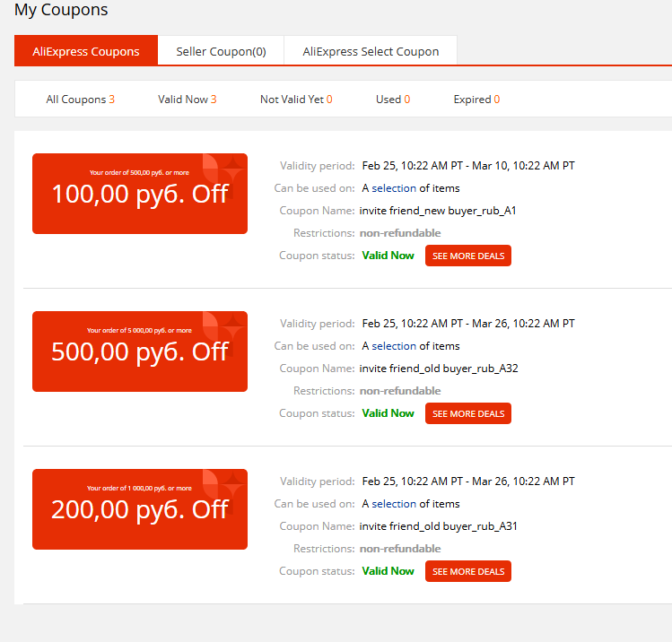Click the 500,00 руб. Off coupon card
Image resolution: width=672 pixels, height=642 pixels.
140,351
